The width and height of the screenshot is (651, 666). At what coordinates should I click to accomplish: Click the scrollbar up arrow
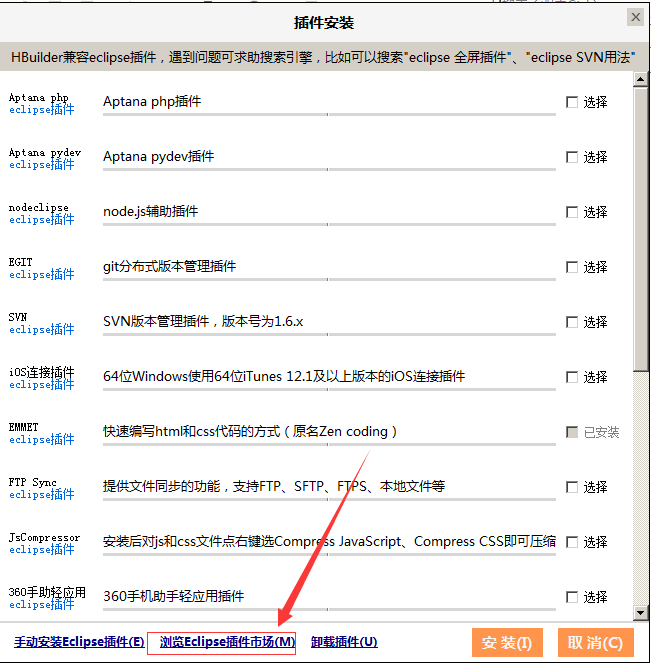(640, 79)
